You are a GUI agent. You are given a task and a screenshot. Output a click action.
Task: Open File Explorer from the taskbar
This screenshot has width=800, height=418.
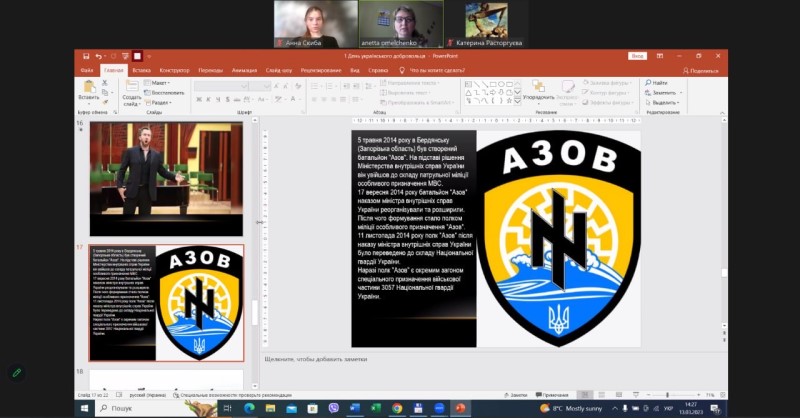270,408
